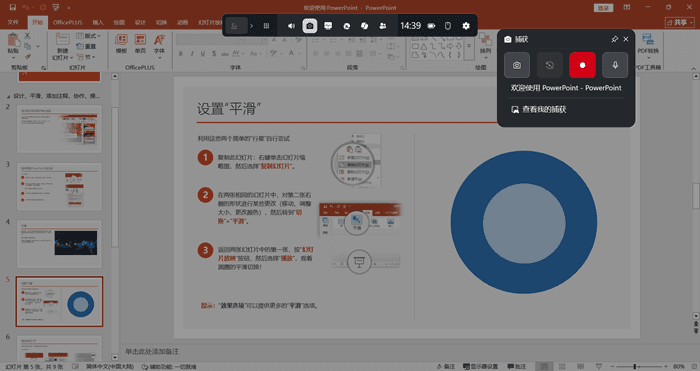
Task: Pin the Capture widget
Action: 614,39
